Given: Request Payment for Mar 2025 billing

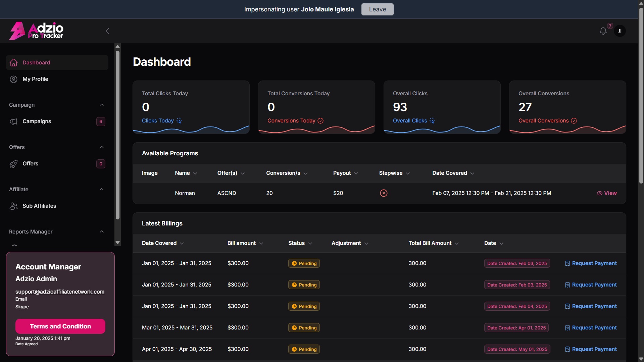Looking at the screenshot, I should [591, 328].
